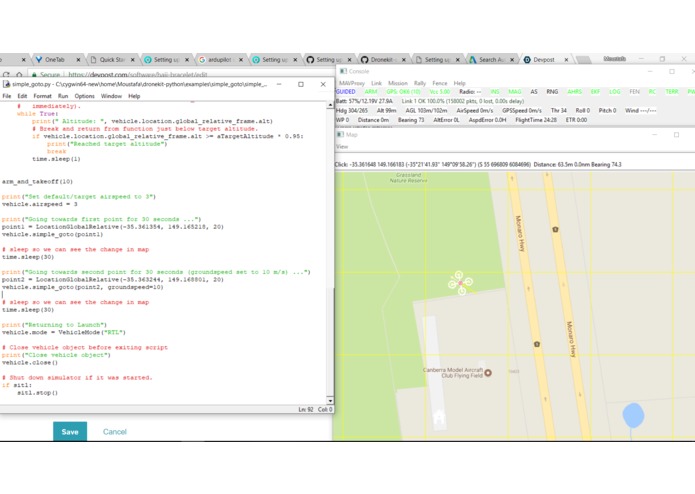The width and height of the screenshot is (695, 494).
Task: Click the AHRS status indicator in Console
Action: (574, 92)
